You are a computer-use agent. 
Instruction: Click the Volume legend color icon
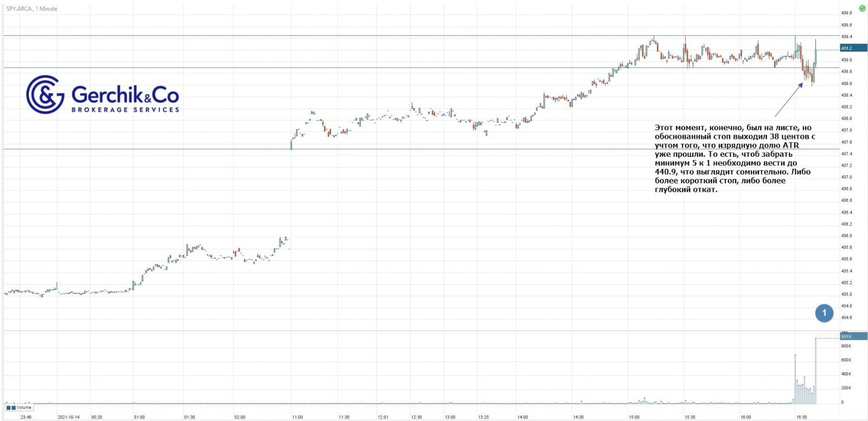click(x=11, y=407)
